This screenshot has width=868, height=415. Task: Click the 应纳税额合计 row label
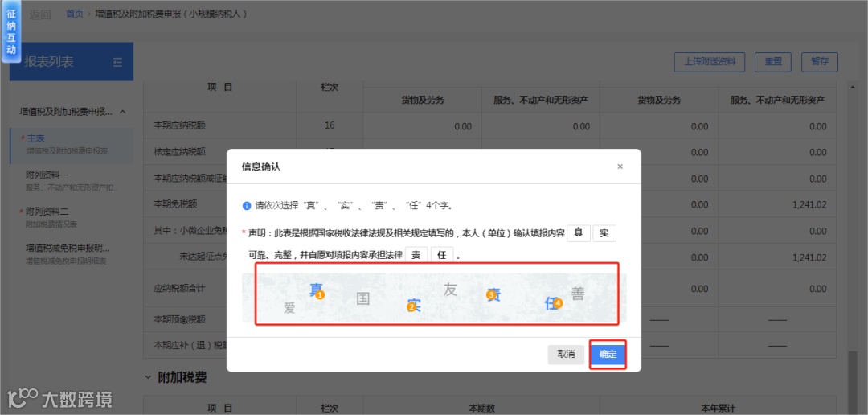pyautogui.click(x=179, y=288)
